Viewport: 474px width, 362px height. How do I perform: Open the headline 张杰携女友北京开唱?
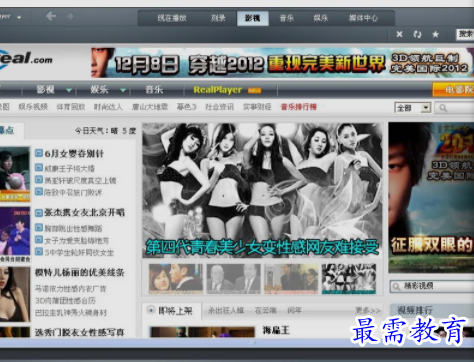tap(84, 213)
